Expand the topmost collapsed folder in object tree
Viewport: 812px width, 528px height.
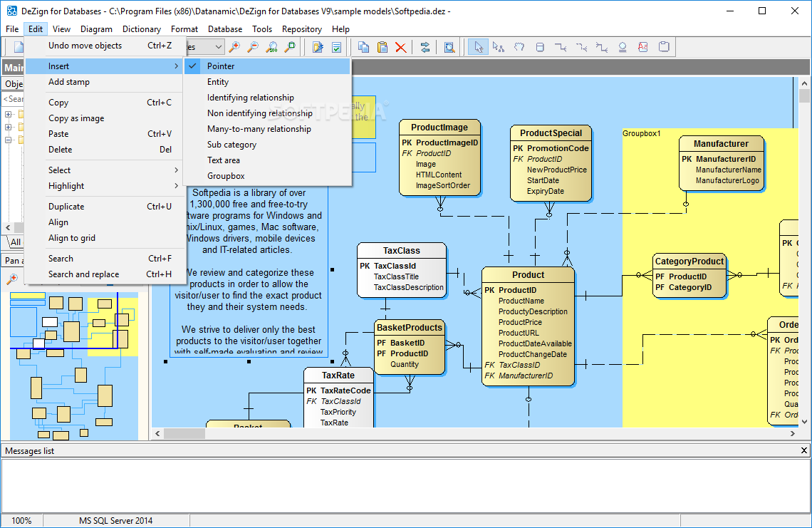(x=9, y=114)
